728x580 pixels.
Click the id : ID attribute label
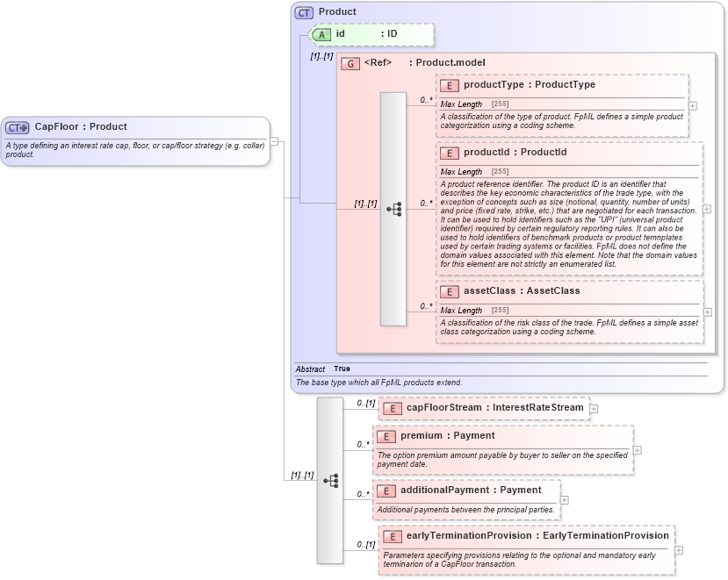(367, 34)
